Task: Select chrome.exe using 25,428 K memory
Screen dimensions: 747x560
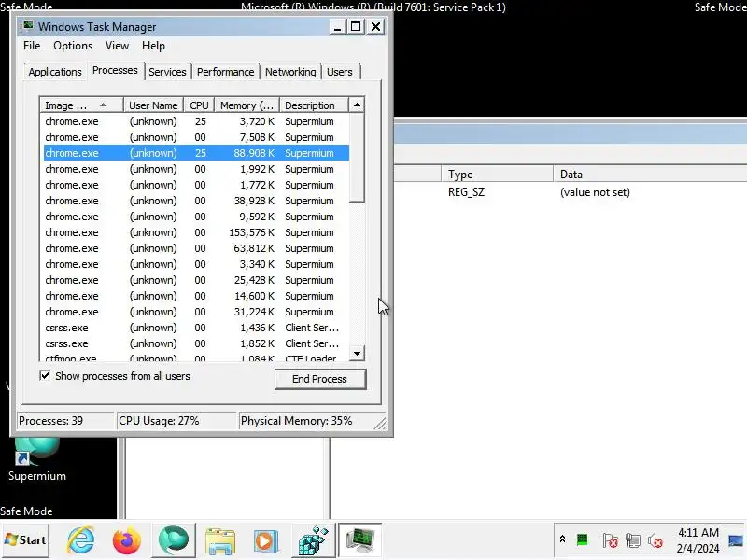Action: [x=196, y=280]
